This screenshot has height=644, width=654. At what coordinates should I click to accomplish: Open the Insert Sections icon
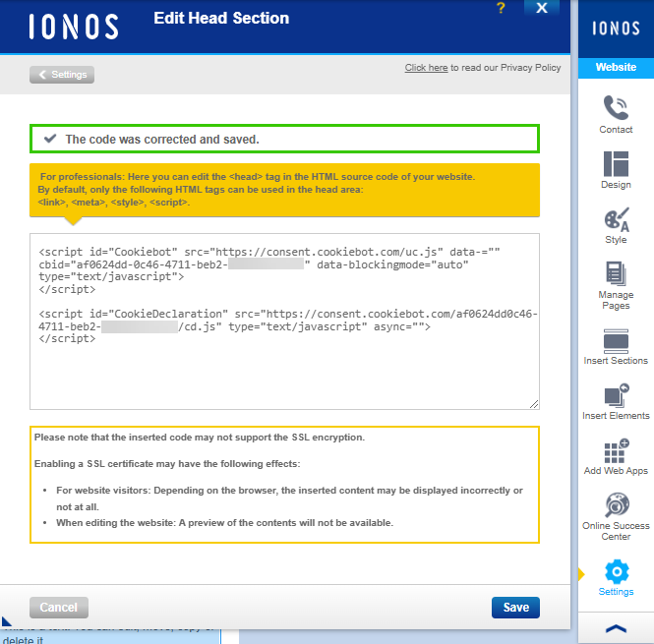tap(616, 340)
